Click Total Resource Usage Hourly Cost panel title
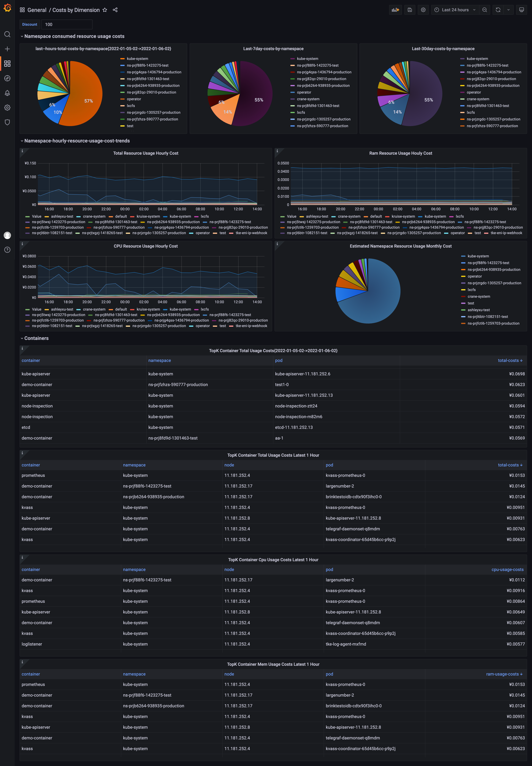This screenshot has width=532, height=766. (146, 153)
